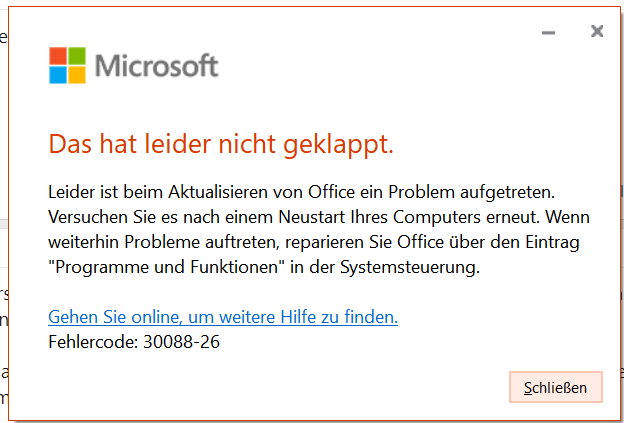624x423 pixels.
Task: Click the Microsoft wordmark text
Action: pyautogui.click(x=156, y=67)
